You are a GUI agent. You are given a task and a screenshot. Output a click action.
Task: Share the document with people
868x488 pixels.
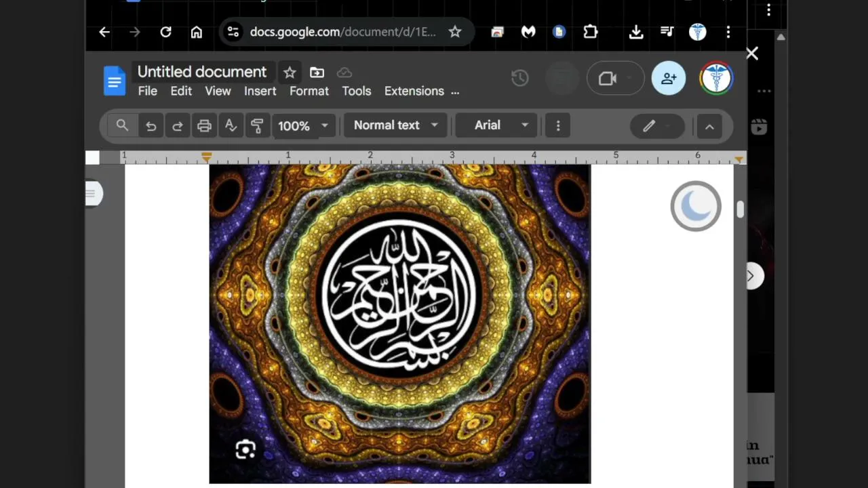(x=669, y=79)
